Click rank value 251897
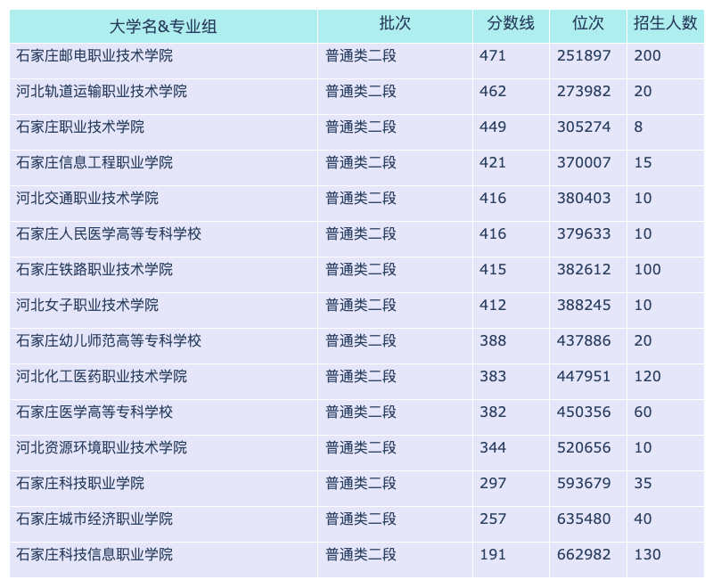 (584, 55)
